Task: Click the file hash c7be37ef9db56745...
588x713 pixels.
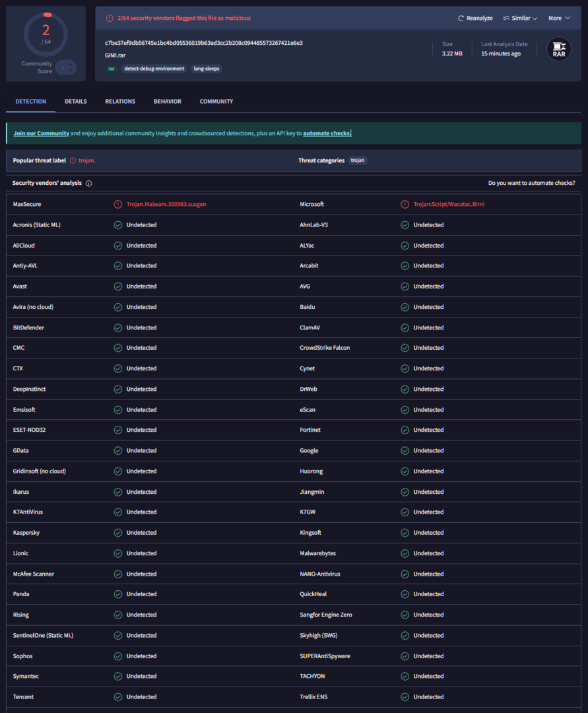Action: coord(203,43)
